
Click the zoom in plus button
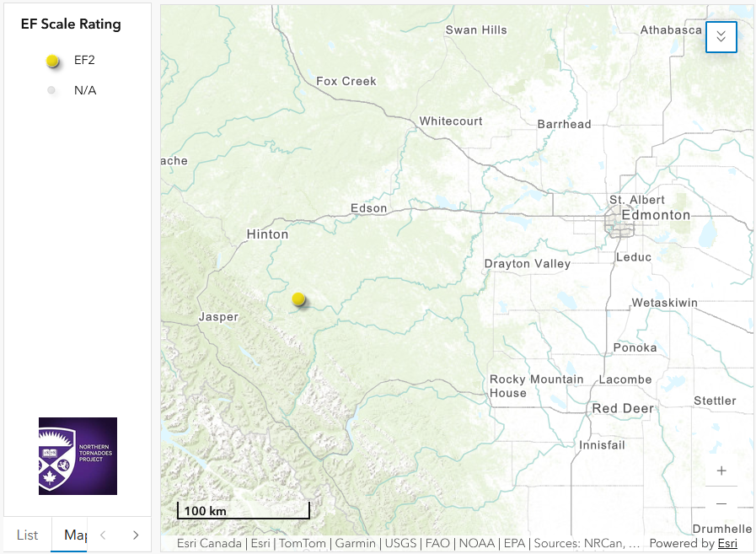[x=721, y=471]
